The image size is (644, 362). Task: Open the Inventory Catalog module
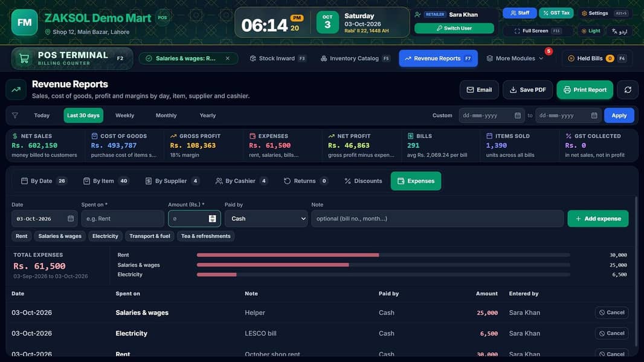[355, 59]
